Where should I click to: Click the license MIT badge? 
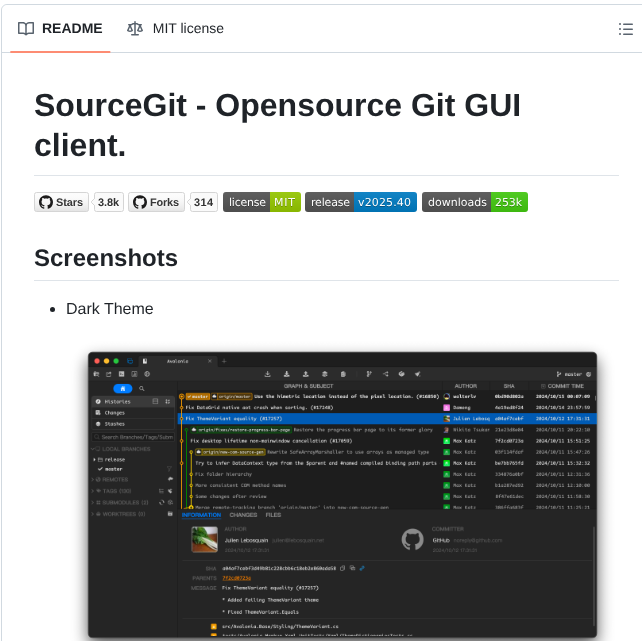(x=262, y=202)
